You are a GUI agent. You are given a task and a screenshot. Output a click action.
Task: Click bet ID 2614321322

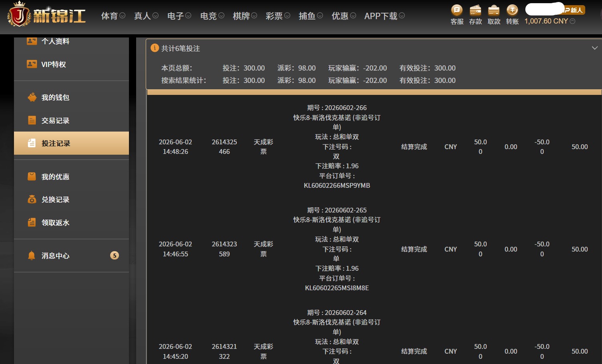[224, 351]
